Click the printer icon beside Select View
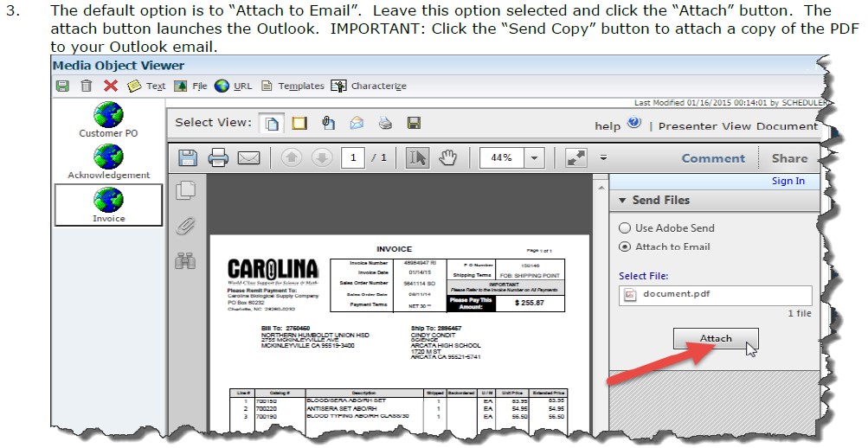 (386, 123)
